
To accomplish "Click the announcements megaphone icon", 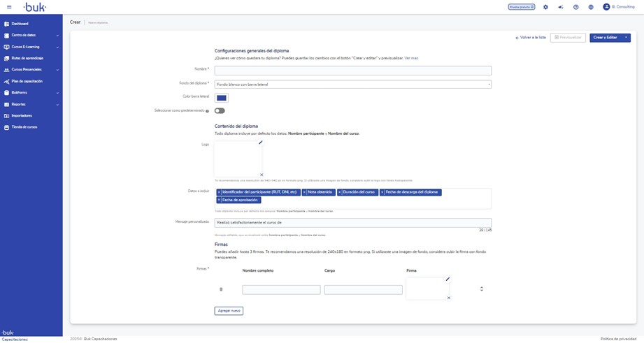I will [x=561, y=7].
